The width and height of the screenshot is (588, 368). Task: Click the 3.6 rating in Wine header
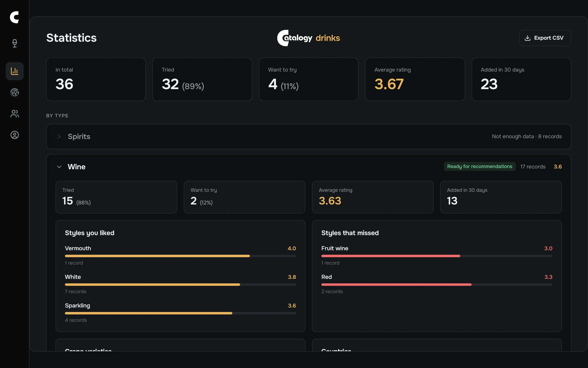(558, 167)
